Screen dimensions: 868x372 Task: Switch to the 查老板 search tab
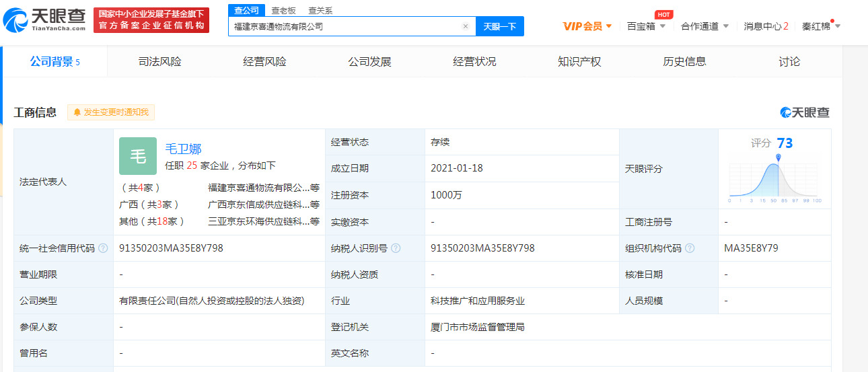point(283,10)
